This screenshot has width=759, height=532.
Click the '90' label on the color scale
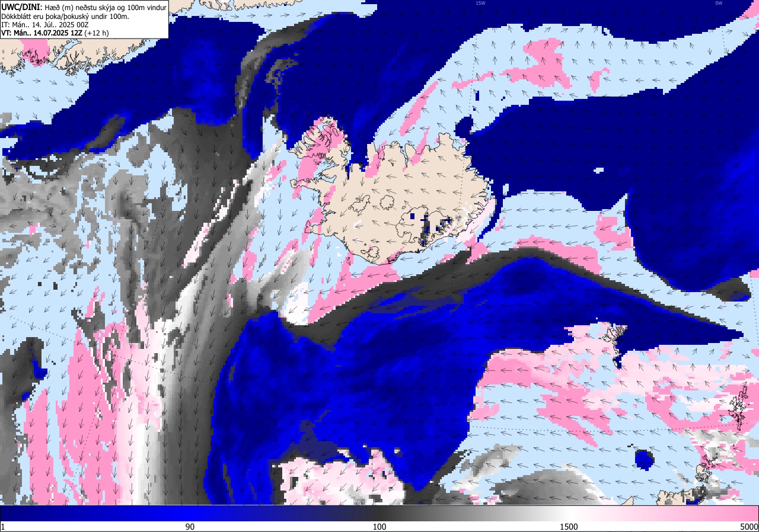click(x=190, y=527)
